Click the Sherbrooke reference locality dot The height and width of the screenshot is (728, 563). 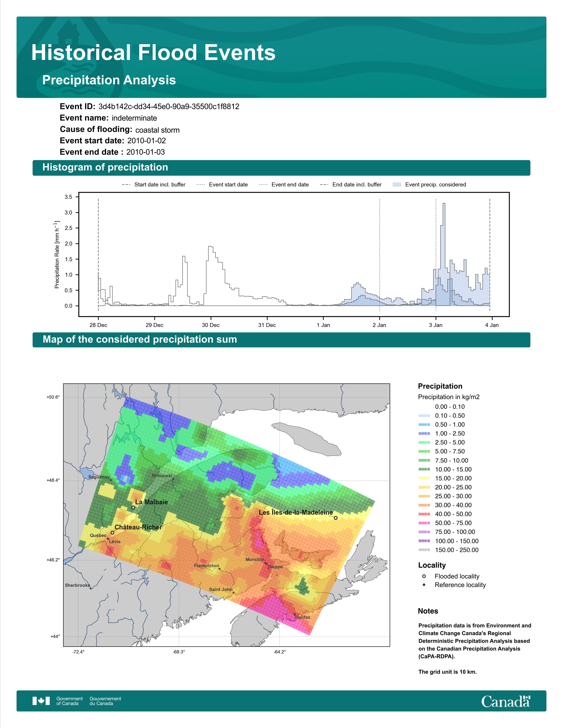pyautogui.click(x=91, y=588)
